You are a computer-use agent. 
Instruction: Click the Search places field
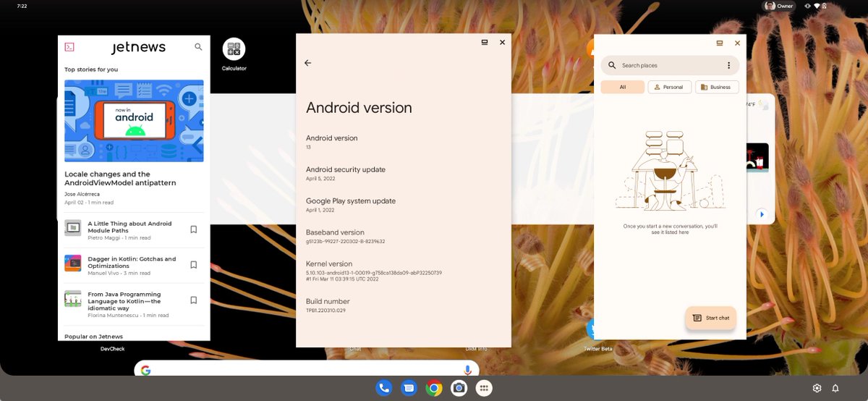(x=670, y=65)
